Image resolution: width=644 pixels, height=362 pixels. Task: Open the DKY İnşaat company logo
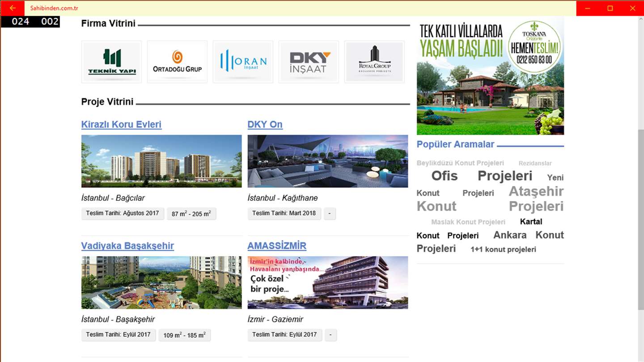point(309,62)
